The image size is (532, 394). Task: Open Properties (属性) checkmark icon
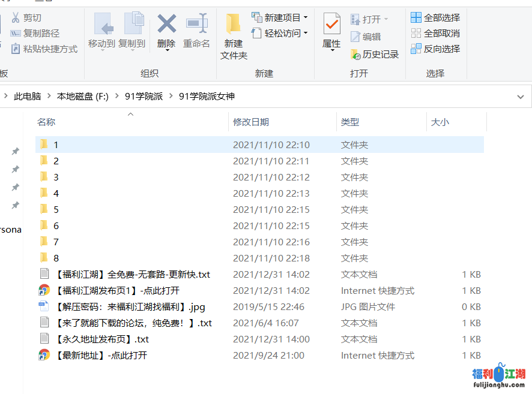tap(331, 25)
